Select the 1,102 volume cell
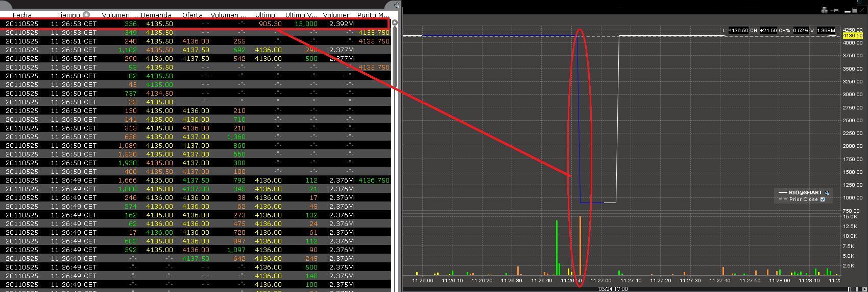The height and width of the screenshot is (292, 868). (x=127, y=50)
